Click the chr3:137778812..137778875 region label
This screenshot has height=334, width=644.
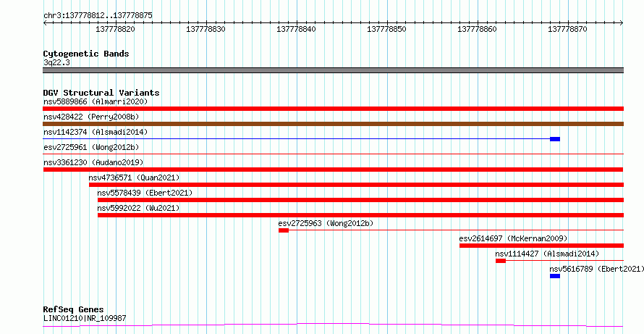98,15
